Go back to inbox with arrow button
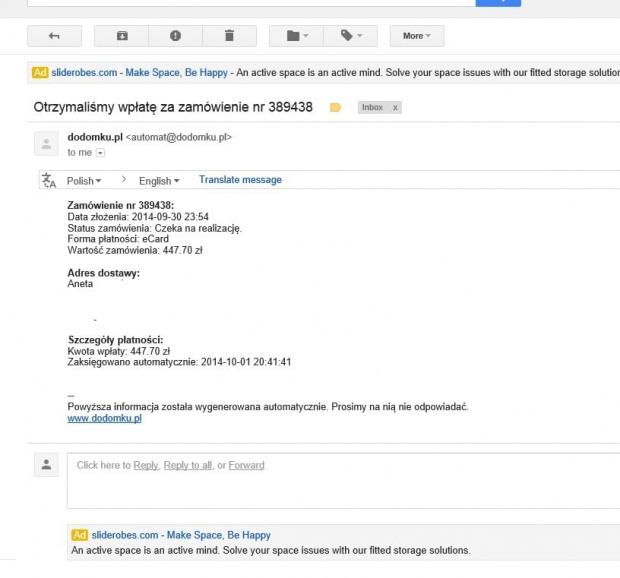This screenshot has width=620, height=578. (55, 36)
